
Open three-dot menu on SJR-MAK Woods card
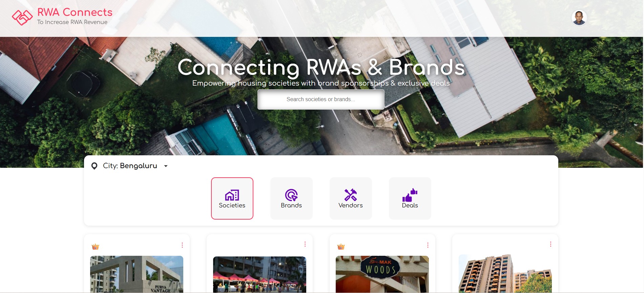428,245
